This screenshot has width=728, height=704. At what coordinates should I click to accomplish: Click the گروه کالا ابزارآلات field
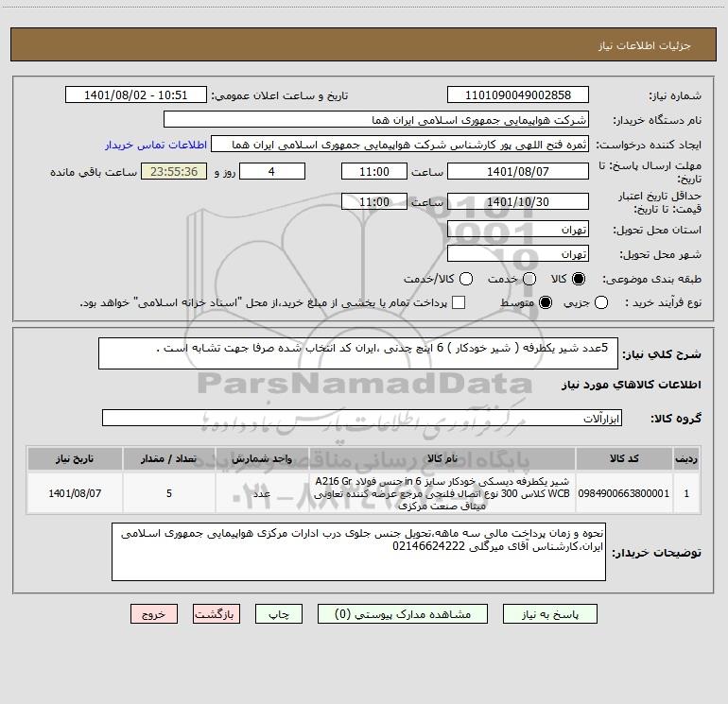pyautogui.click(x=362, y=418)
